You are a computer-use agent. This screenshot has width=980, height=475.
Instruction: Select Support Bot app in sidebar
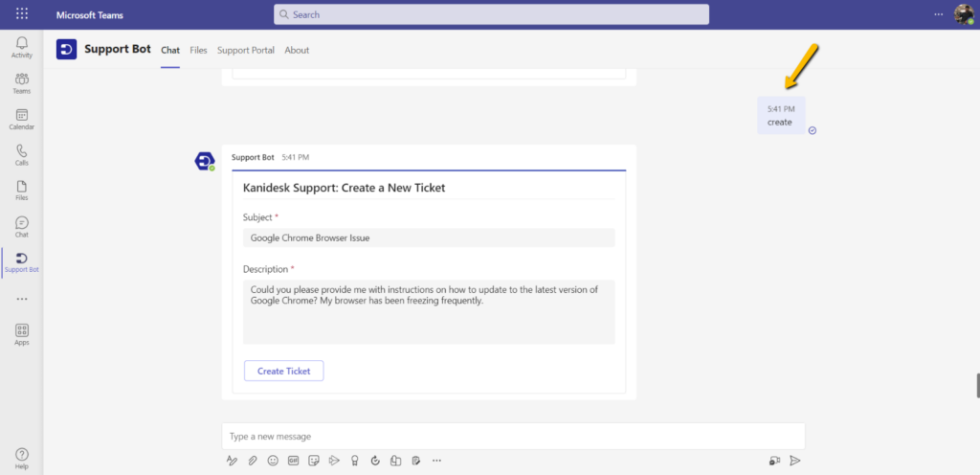(22, 262)
